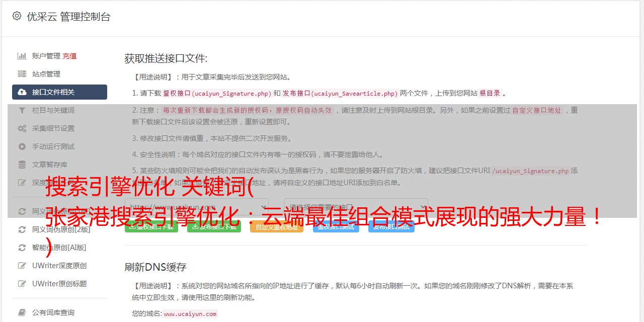Click the database icon for 文章暂存库
This screenshot has height=322, width=644.
coord(22,165)
